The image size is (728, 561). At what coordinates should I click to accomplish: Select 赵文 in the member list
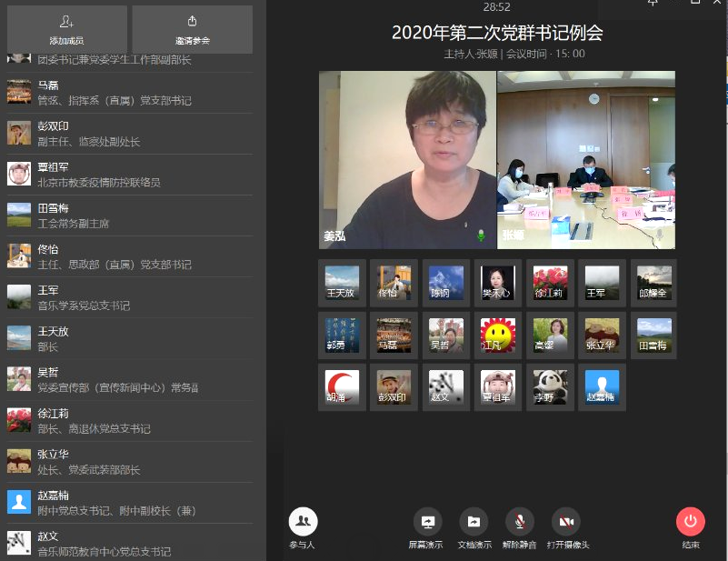(x=130, y=544)
